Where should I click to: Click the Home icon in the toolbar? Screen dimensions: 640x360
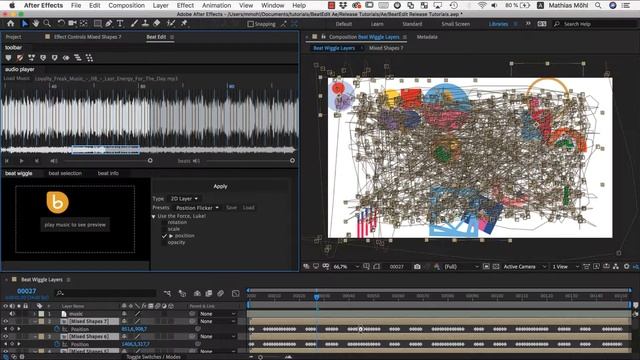11,24
